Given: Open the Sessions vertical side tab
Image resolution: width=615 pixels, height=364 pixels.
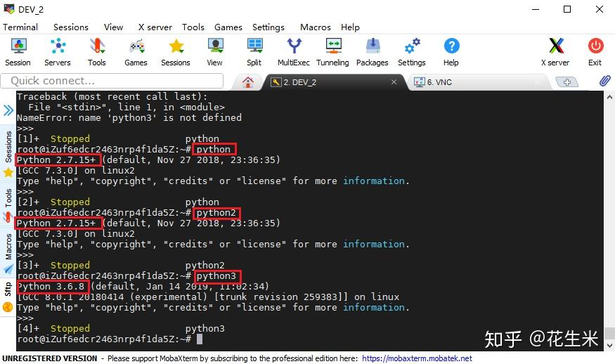Looking at the screenshot, I should [x=8, y=153].
